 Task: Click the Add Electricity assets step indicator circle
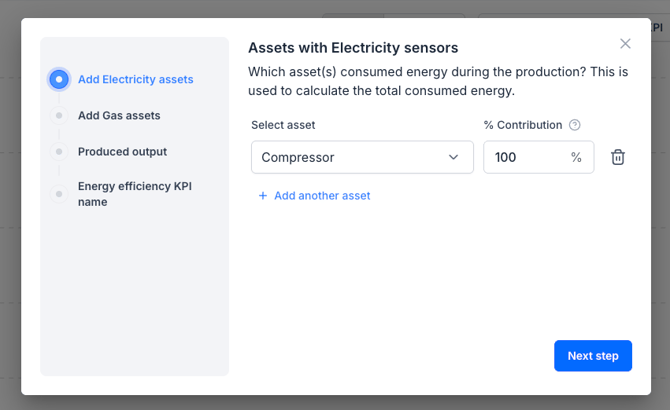pyautogui.click(x=59, y=79)
